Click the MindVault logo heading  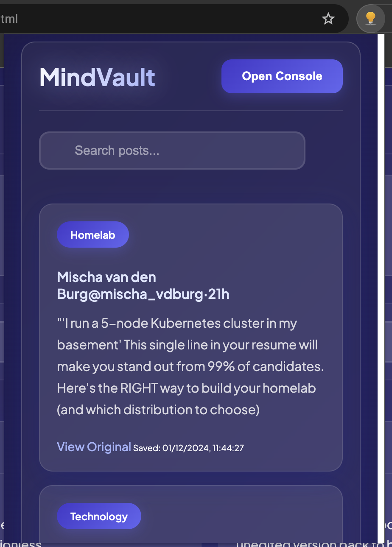tap(97, 77)
